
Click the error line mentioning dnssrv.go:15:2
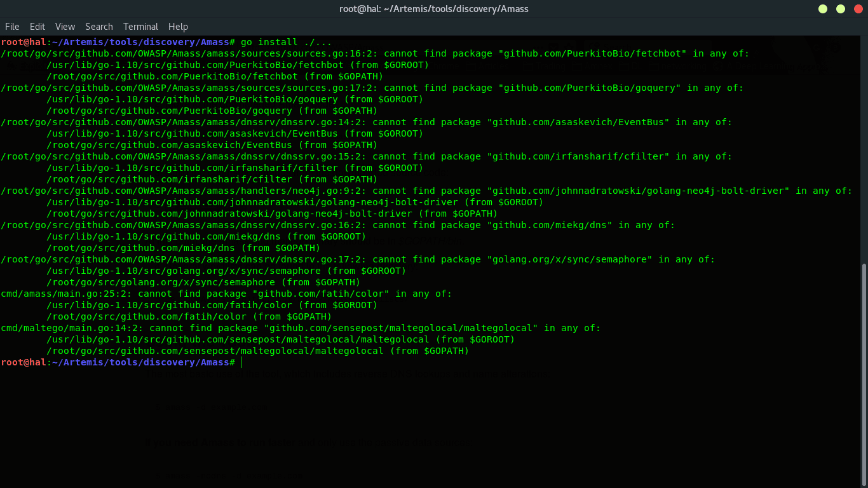click(x=367, y=156)
